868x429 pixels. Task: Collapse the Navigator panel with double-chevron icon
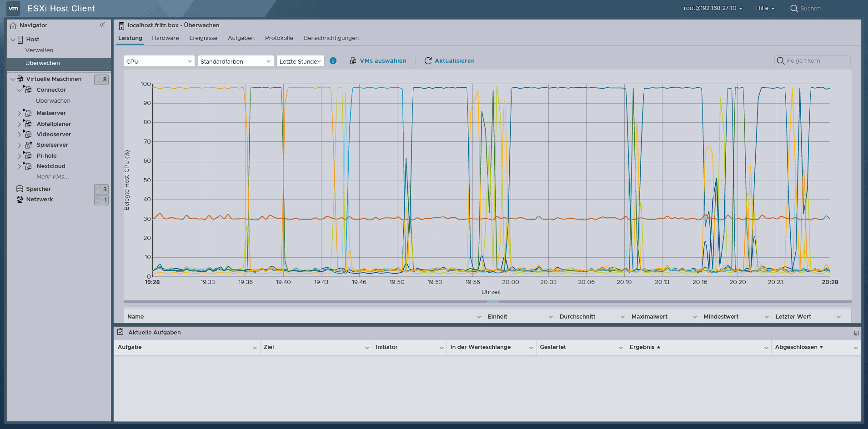pos(102,25)
